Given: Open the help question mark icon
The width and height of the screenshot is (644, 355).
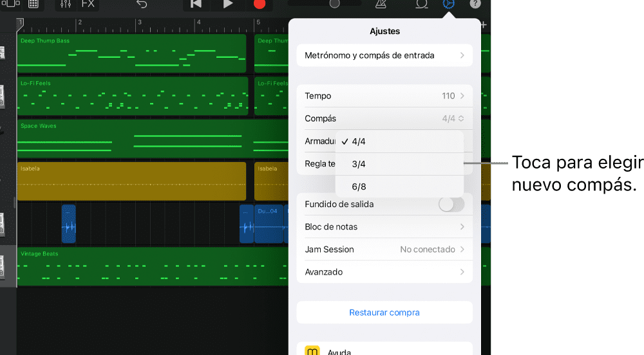Looking at the screenshot, I should pos(475,4).
